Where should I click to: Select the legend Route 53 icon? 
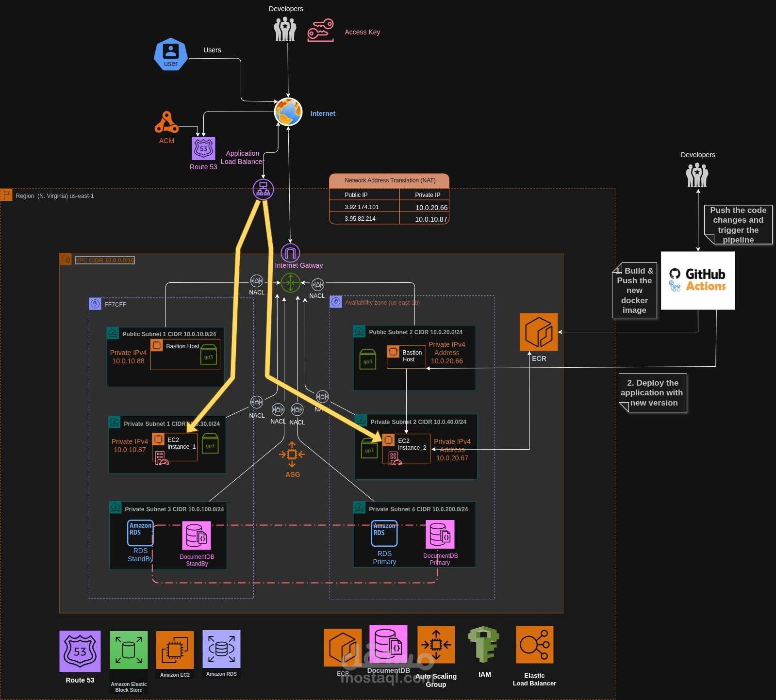pos(80,651)
